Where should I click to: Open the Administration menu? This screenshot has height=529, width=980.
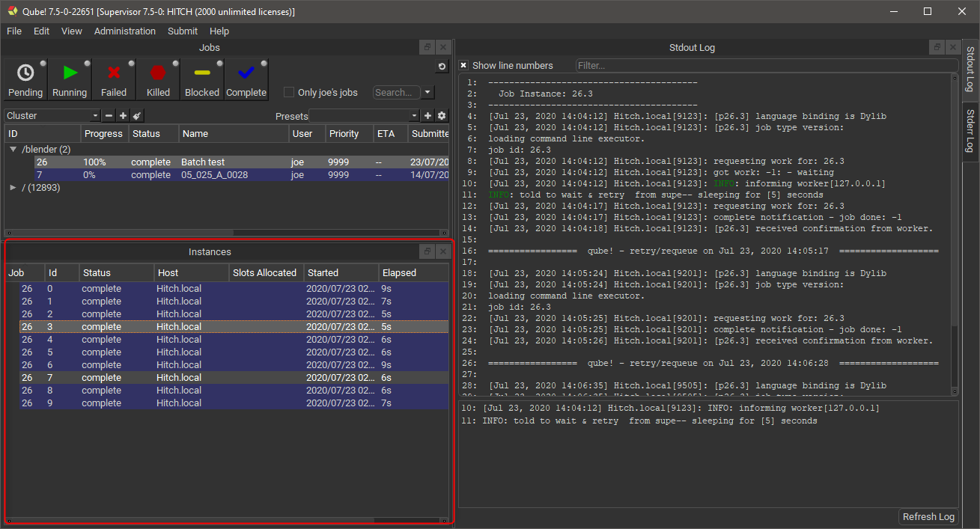coord(125,31)
